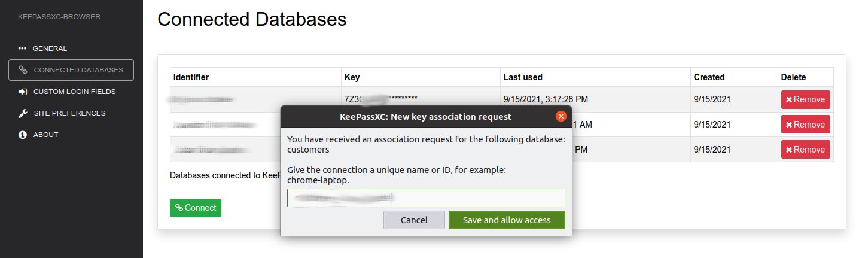Click Save and allow access

tap(507, 220)
